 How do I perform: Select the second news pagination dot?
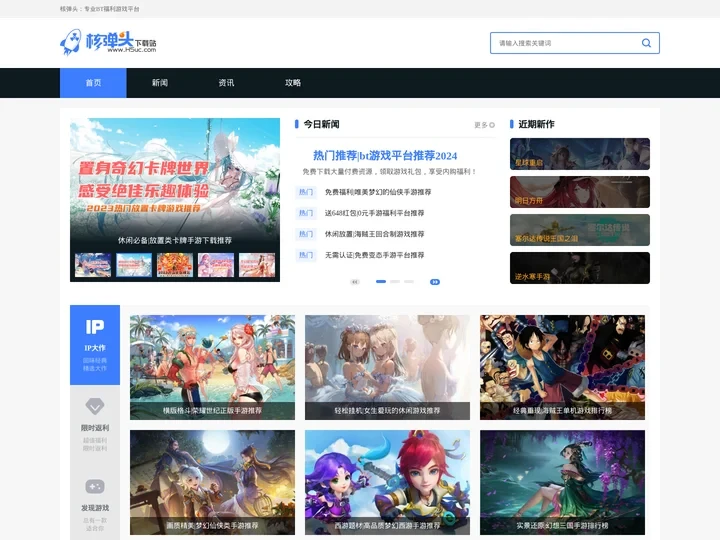click(x=395, y=281)
